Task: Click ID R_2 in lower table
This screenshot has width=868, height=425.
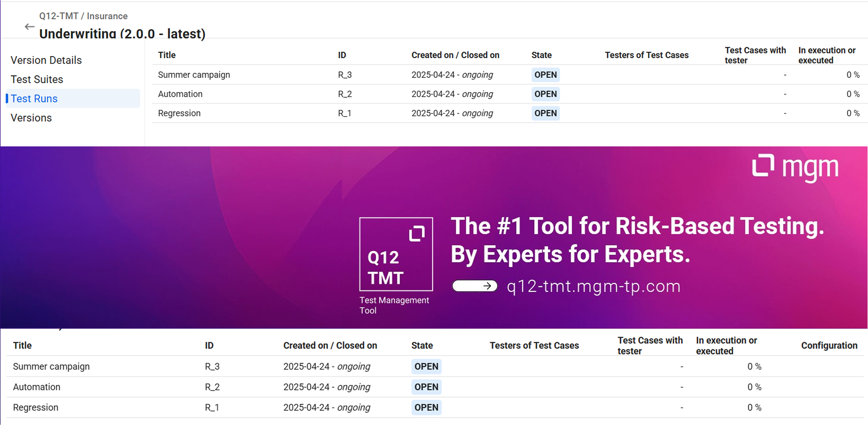Action: pyautogui.click(x=212, y=387)
